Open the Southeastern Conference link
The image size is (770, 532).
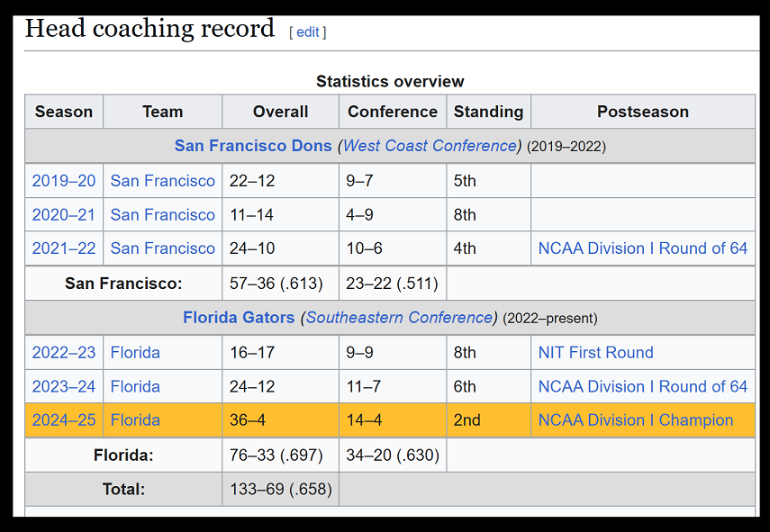399,318
